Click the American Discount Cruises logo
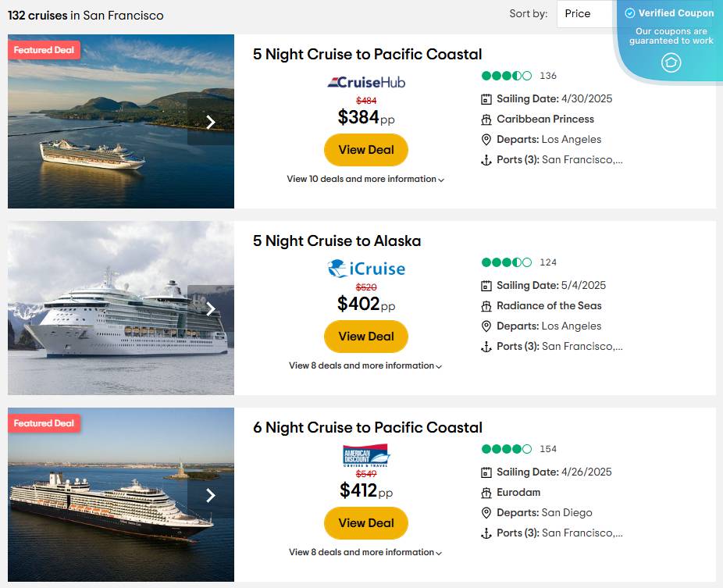 click(366, 455)
